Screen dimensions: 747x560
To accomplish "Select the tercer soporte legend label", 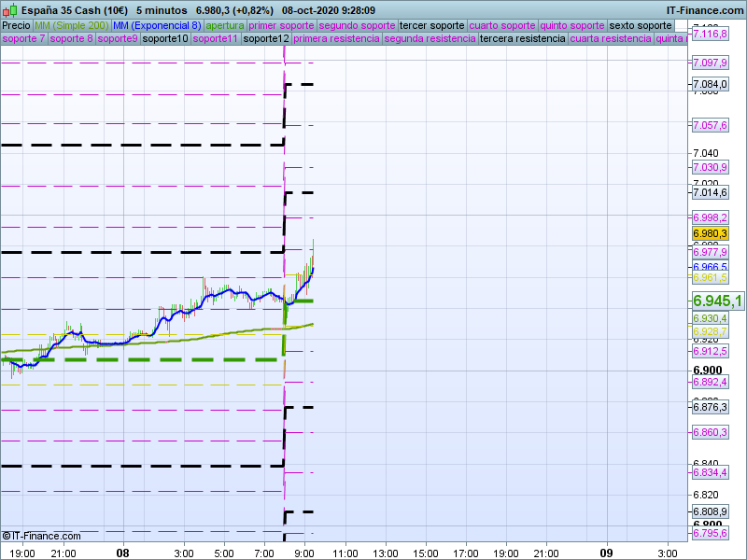I will [430, 25].
